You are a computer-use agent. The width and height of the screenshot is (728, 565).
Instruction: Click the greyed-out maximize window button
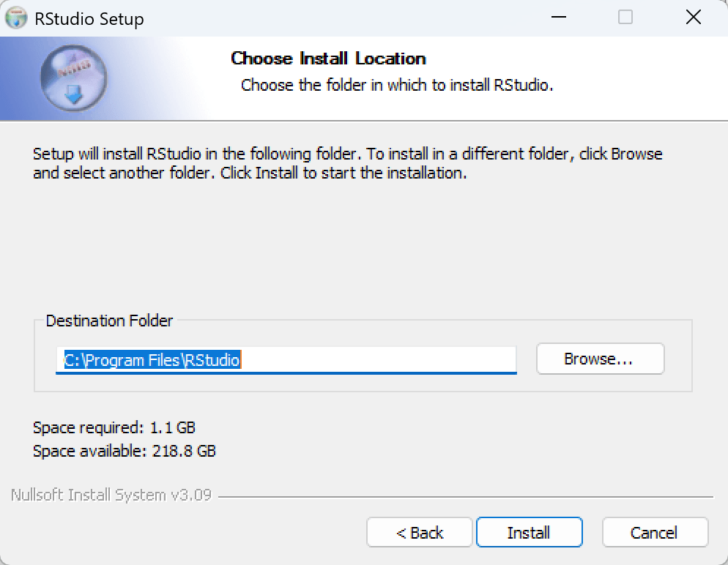pyautogui.click(x=625, y=18)
